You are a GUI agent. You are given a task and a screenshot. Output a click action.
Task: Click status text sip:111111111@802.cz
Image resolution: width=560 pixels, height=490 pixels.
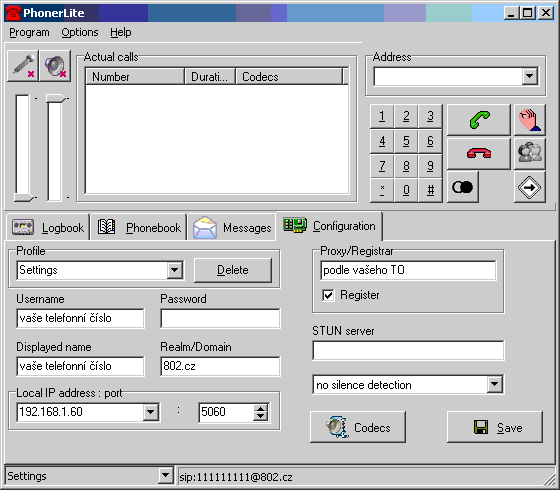pos(236,477)
